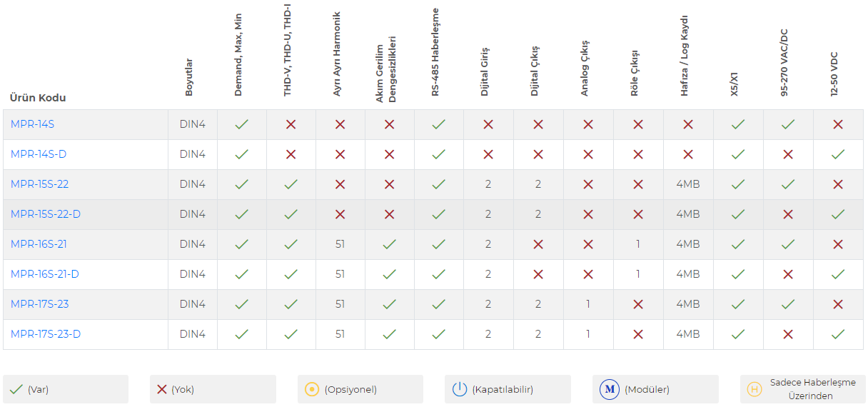Click the Ürün Kodu column header

point(38,98)
